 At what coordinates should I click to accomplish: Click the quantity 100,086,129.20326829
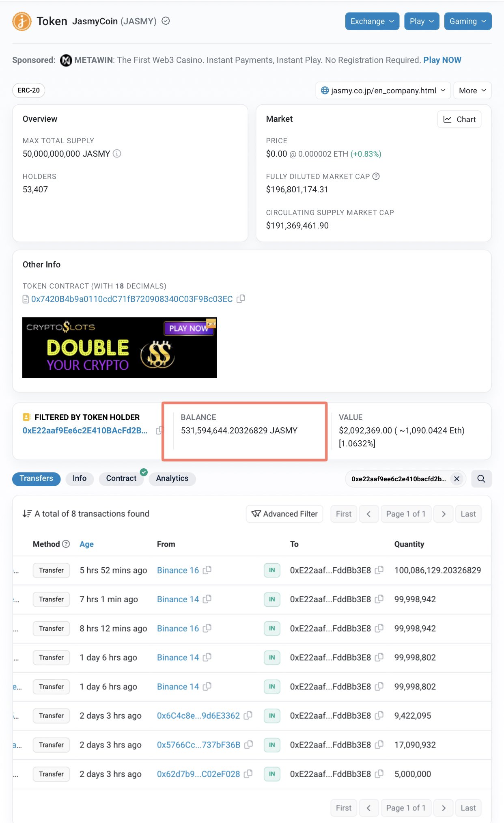437,570
